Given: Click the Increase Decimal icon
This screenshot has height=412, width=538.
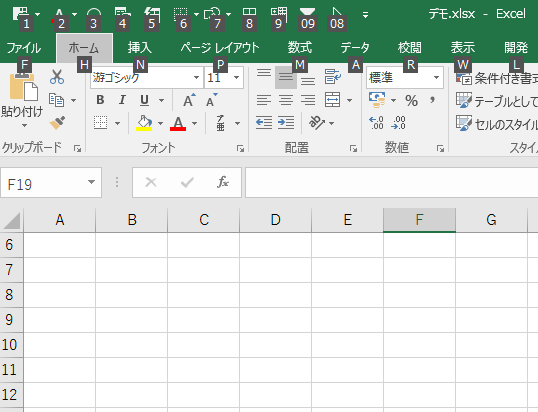Looking at the screenshot, I should (376, 122).
